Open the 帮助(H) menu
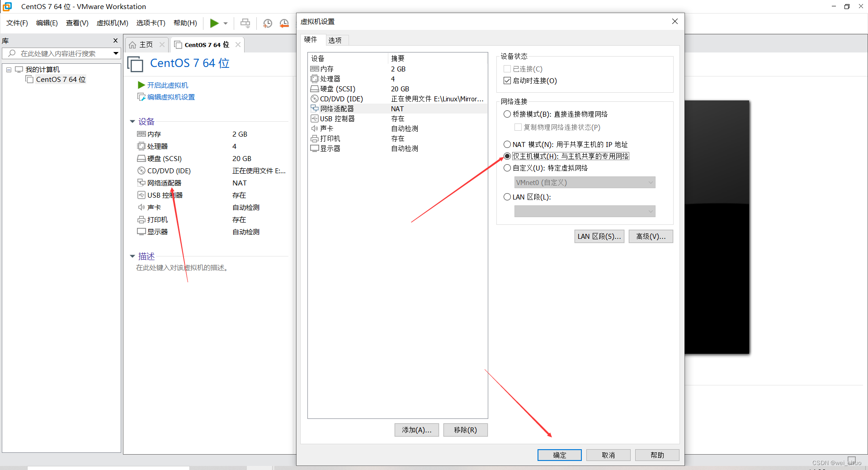Image resolution: width=868 pixels, height=470 pixels. click(185, 23)
